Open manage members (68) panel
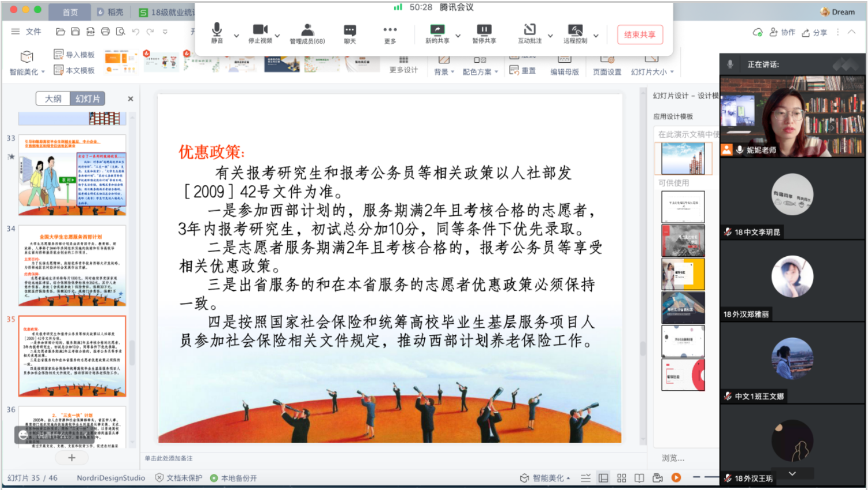This screenshot has width=868, height=490. (307, 33)
